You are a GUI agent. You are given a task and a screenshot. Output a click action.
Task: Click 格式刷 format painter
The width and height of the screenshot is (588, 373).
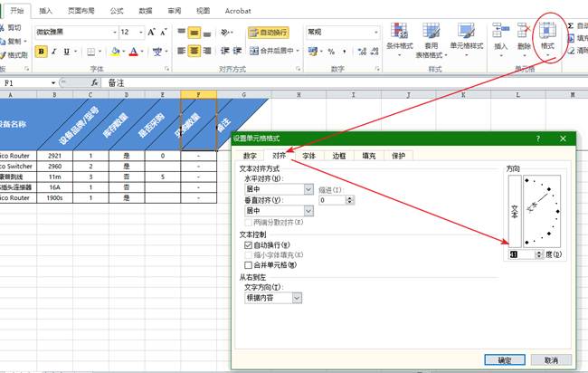pos(14,55)
